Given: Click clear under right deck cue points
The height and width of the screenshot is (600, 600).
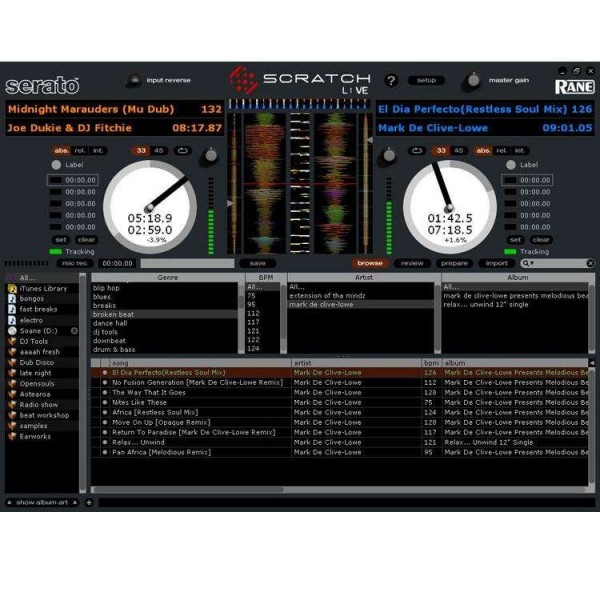Looking at the screenshot, I should [x=541, y=240].
